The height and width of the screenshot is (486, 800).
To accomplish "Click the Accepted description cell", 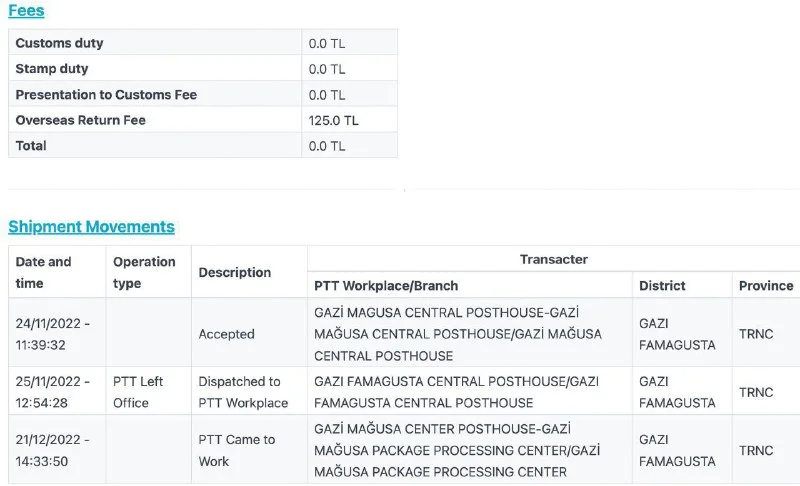I will click(x=227, y=334).
